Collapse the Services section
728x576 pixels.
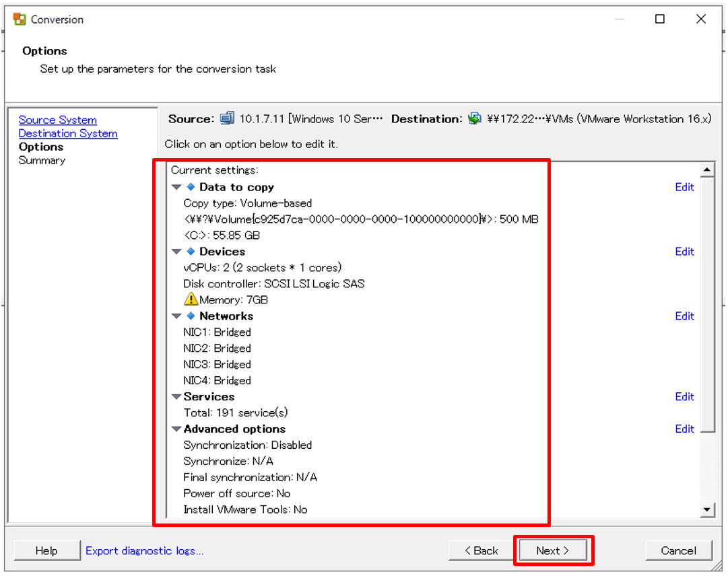tap(176, 397)
